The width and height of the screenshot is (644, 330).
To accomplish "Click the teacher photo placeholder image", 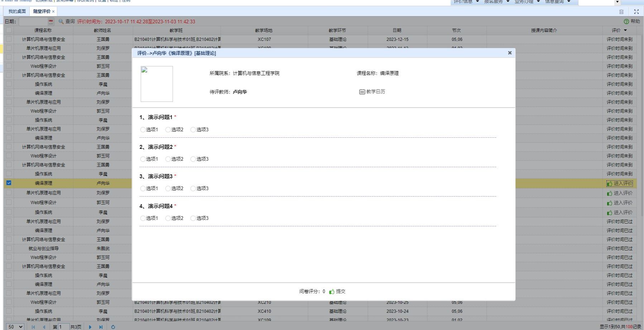I will (x=157, y=84).
